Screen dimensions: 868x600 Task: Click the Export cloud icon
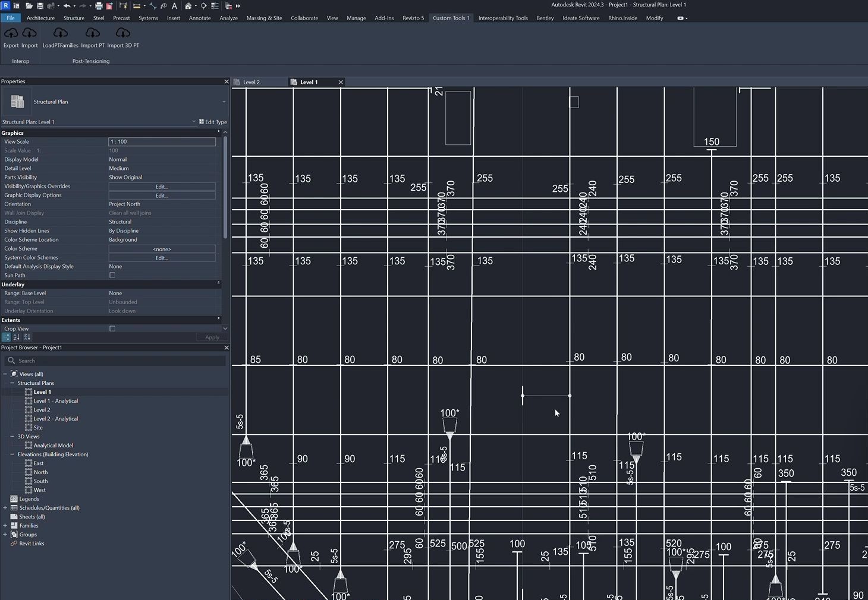[x=11, y=33]
